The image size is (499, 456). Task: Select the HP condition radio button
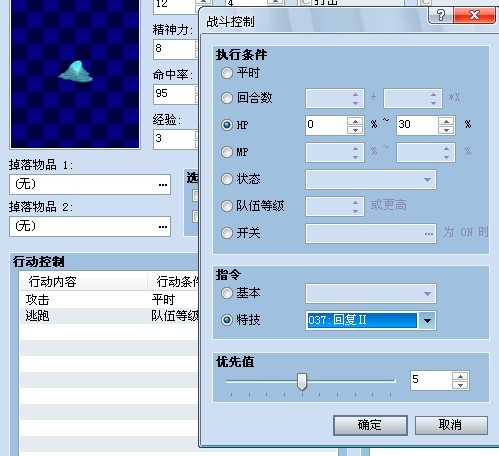click(x=227, y=125)
